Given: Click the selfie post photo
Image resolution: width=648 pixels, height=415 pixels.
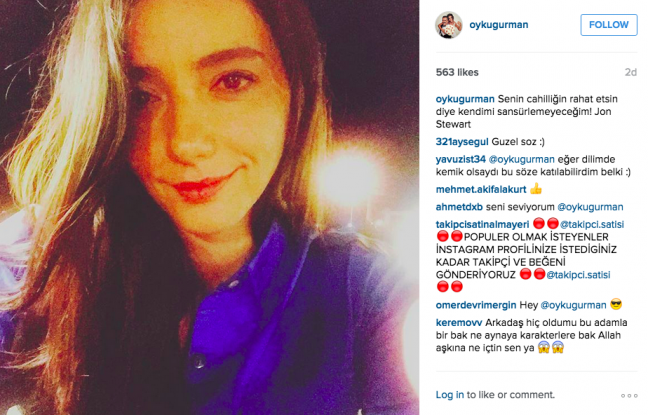Looking at the screenshot, I should pyautogui.click(x=210, y=208).
